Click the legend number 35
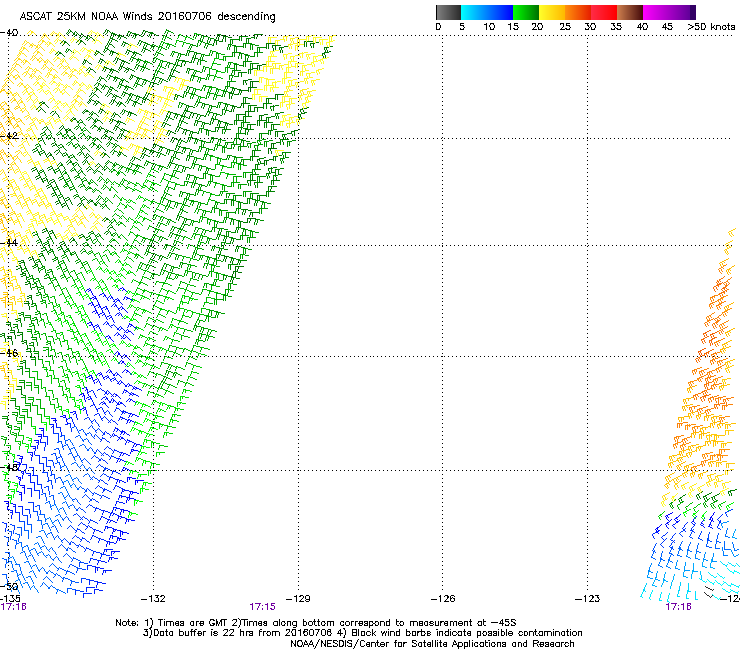This screenshot has height=650, width=740. [616, 27]
